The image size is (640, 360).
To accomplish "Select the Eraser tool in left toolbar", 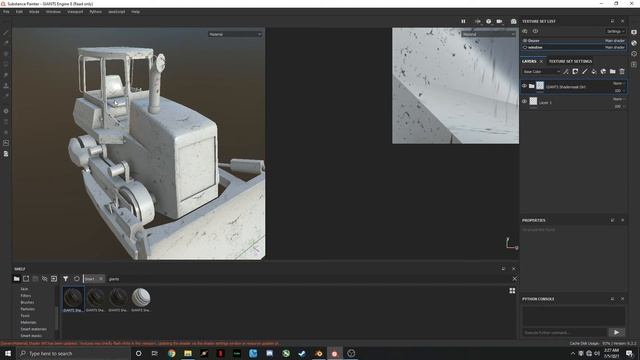I will (6, 43).
